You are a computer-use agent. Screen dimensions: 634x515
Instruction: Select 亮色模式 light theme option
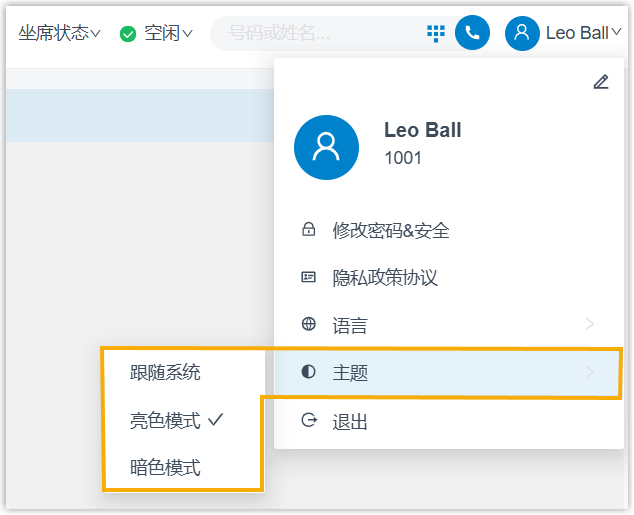[x=166, y=421]
